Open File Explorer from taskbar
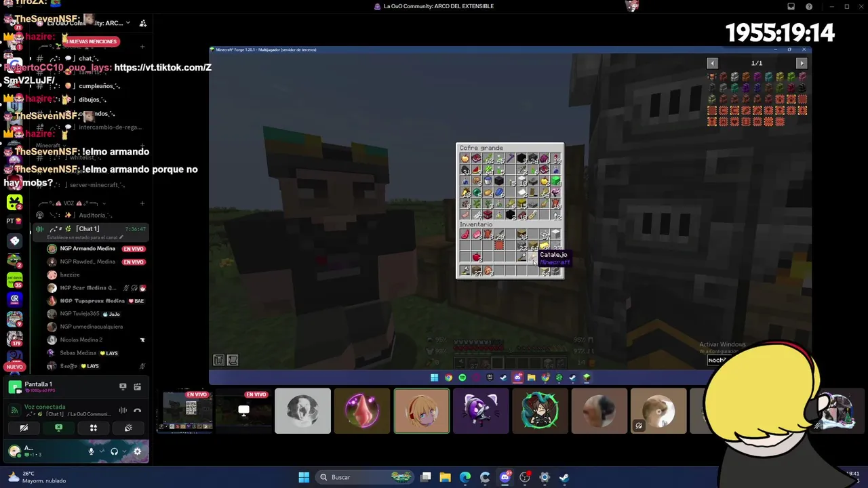This screenshot has height=488, width=868. point(446,477)
